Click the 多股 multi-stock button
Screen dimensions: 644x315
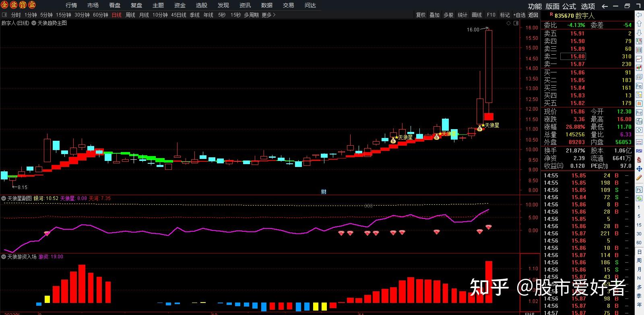tap(448, 15)
